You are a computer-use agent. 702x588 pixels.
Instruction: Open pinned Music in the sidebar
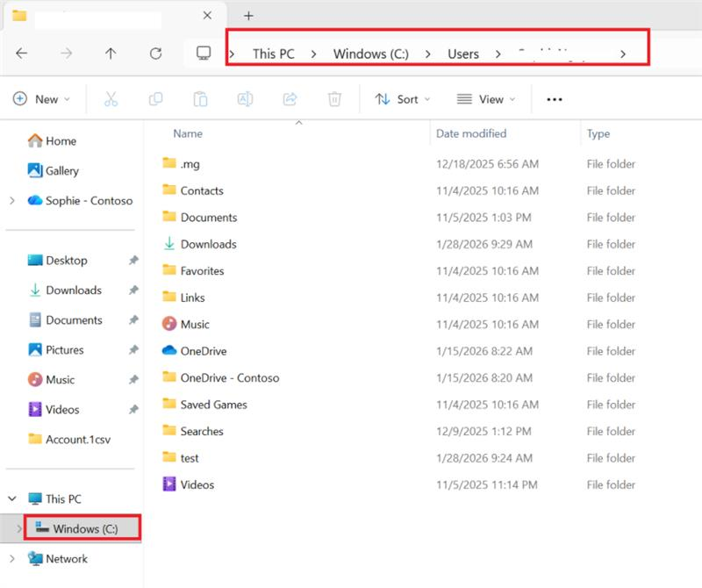(51, 380)
